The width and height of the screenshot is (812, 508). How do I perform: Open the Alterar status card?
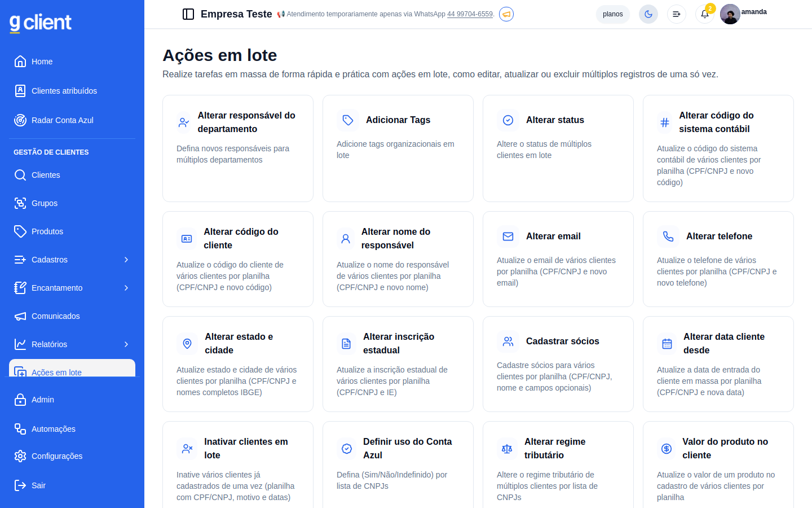[x=558, y=148]
